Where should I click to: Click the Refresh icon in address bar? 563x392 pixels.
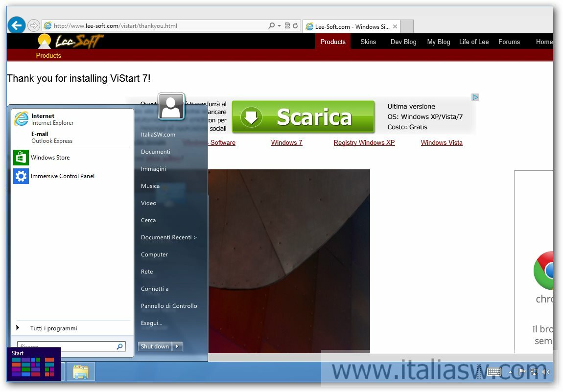295,25
